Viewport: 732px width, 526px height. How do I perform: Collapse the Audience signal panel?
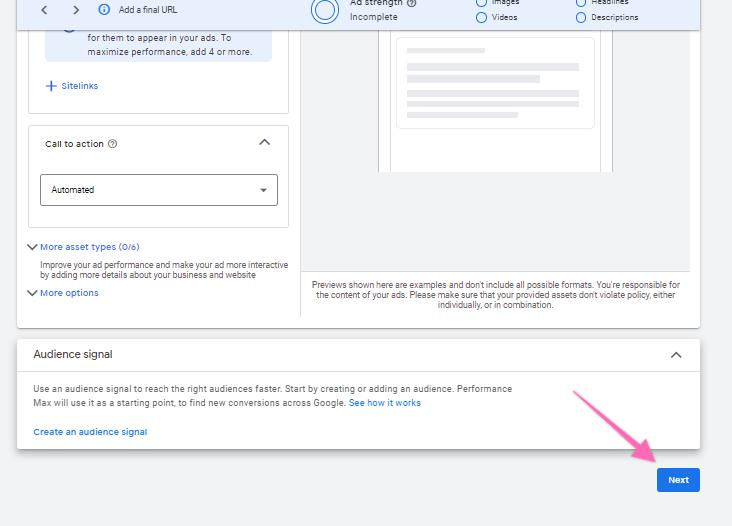tap(676, 355)
